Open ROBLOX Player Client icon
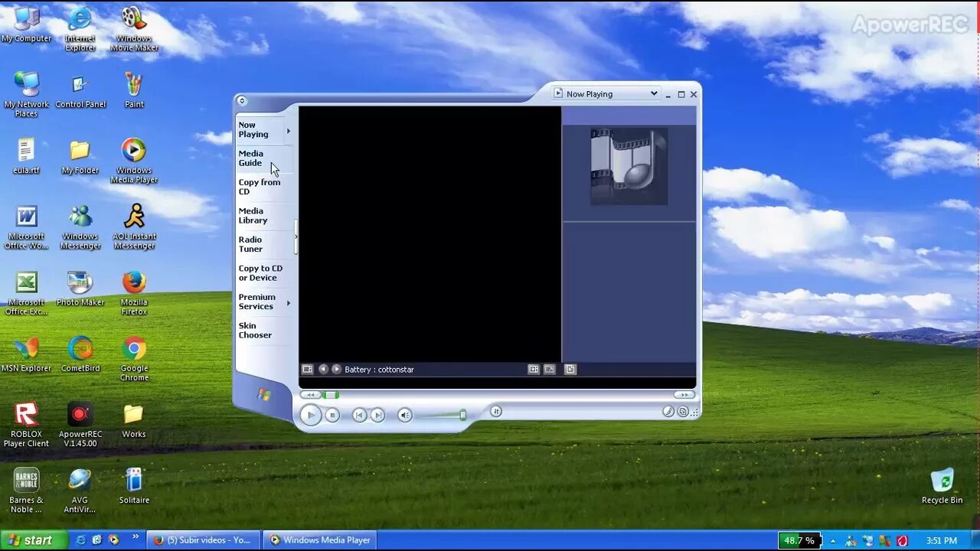980x551 pixels. coord(27,424)
